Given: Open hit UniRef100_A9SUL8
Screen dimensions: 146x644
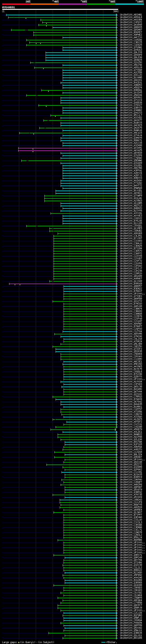Looking at the screenshot, I should (x=131, y=17).
